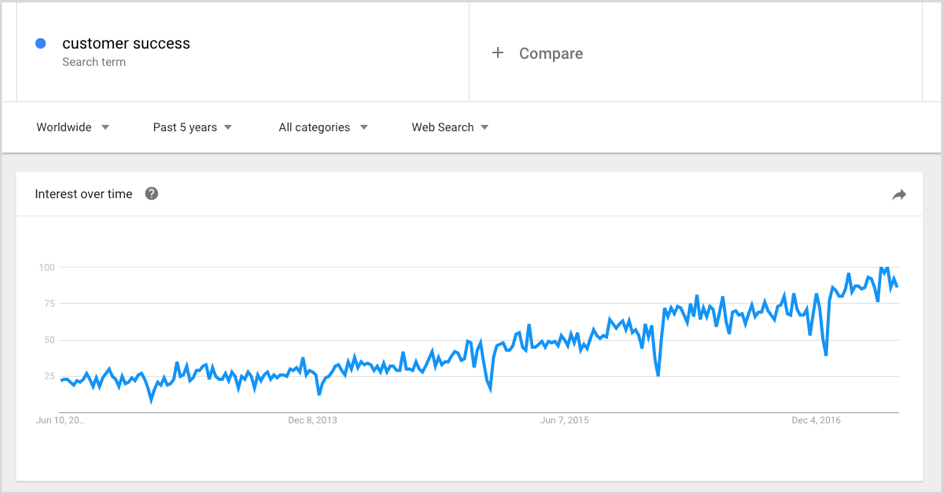Viewport: 943px width, 494px height.
Task: Click the Interest over time heading
Action: click(84, 194)
